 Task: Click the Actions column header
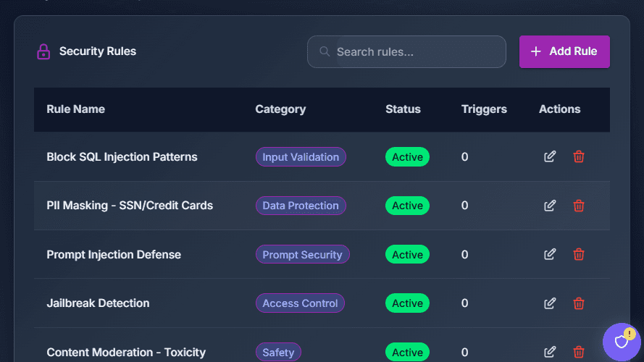coord(559,109)
